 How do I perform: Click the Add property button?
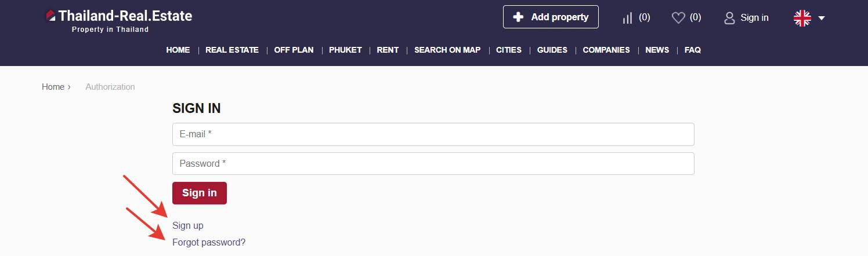pos(551,17)
